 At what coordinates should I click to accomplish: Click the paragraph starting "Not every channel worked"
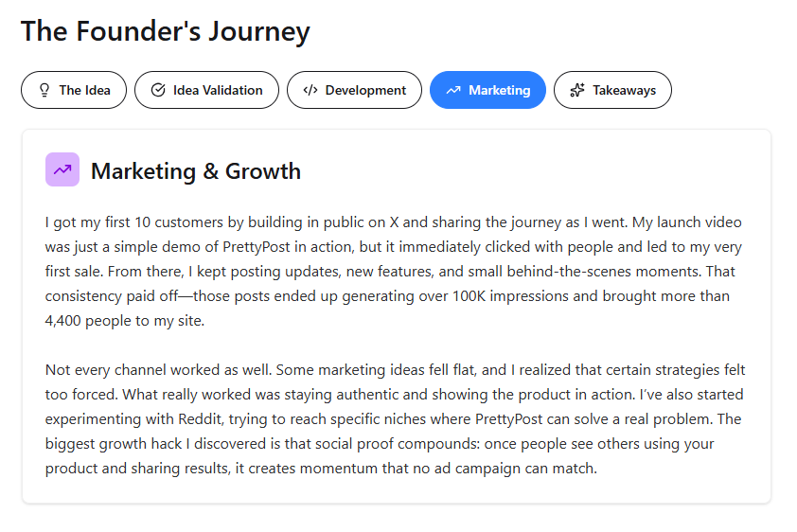395,419
